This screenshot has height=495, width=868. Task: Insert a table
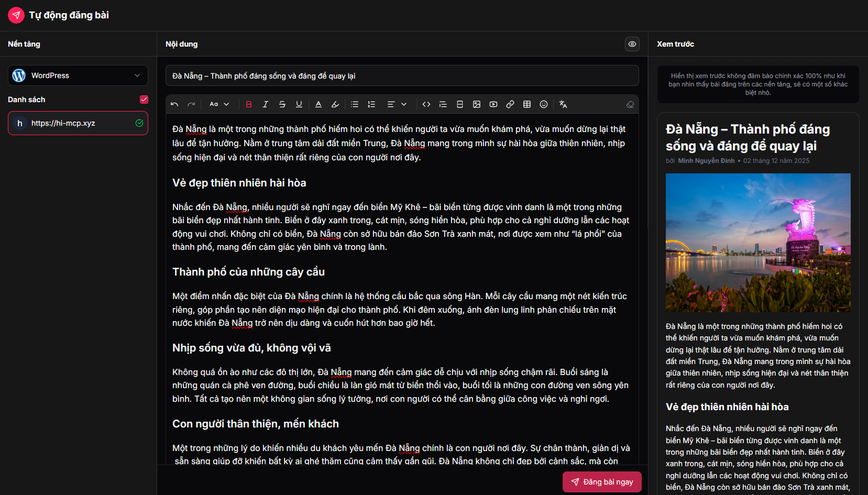[527, 104]
